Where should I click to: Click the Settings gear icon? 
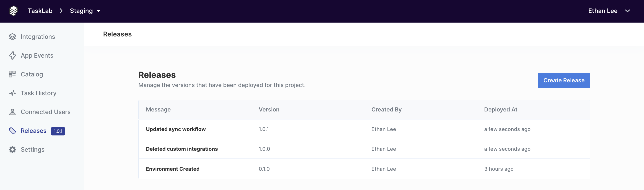(x=12, y=150)
